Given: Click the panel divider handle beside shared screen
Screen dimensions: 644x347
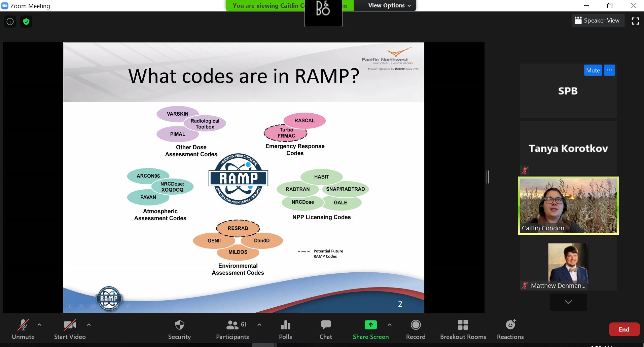Looking at the screenshot, I should pos(488,177).
